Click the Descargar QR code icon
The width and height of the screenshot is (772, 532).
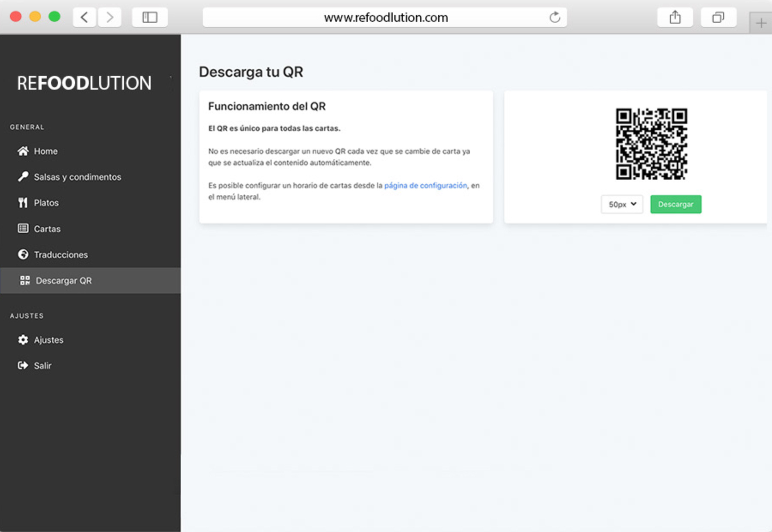pyautogui.click(x=25, y=281)
